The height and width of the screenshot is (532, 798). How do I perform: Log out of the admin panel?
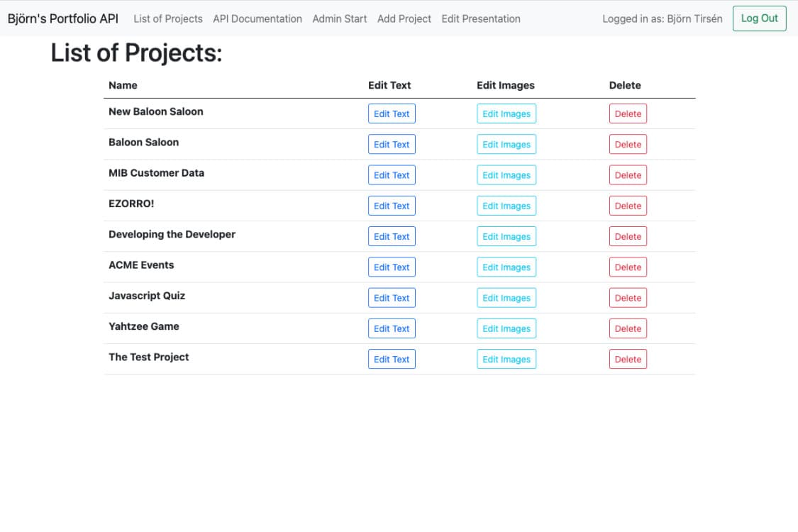tap(759, 18)
